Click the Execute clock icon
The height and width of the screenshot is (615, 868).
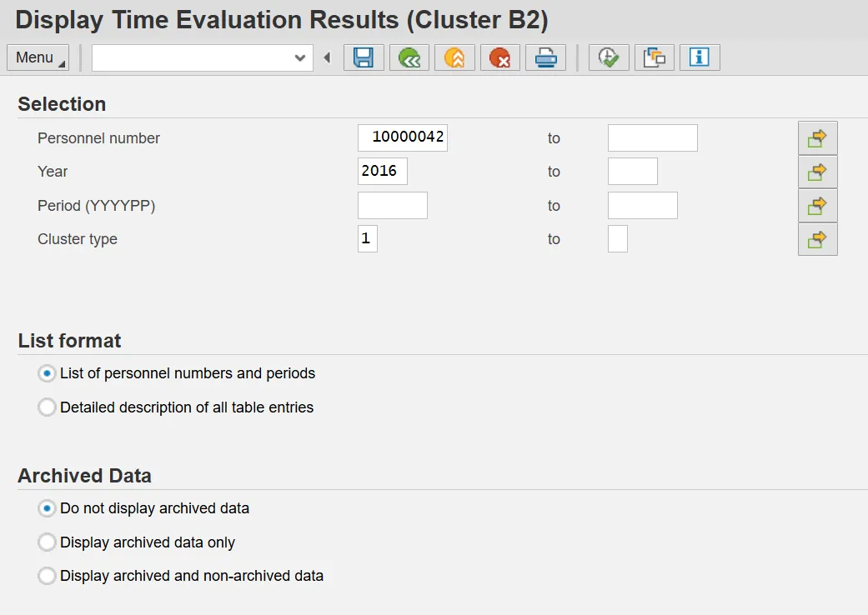coord(609,57)
